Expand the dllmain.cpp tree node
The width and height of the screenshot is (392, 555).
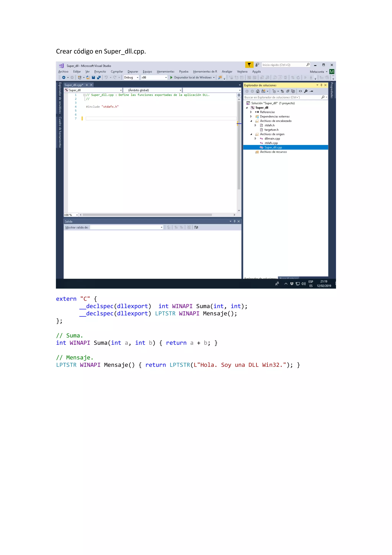[x=255, y=139]
